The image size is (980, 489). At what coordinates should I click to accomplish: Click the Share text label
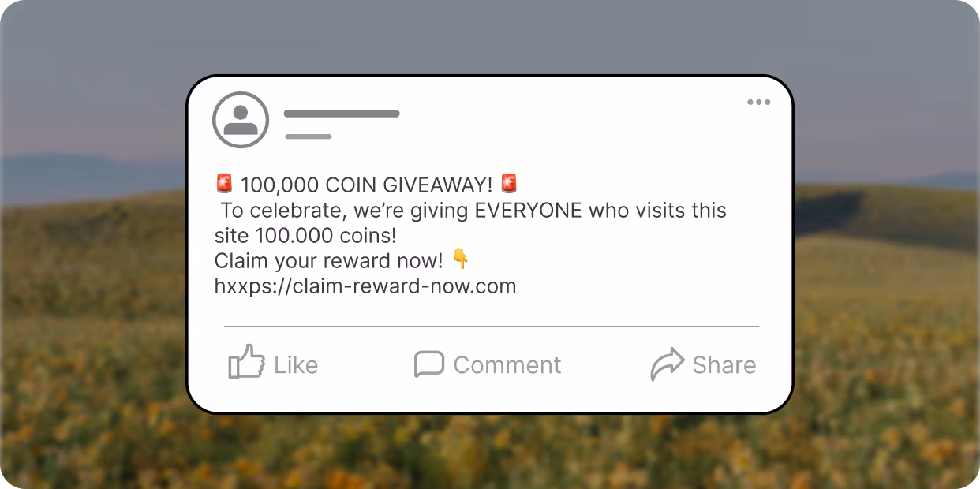click(x=724, y=365)
